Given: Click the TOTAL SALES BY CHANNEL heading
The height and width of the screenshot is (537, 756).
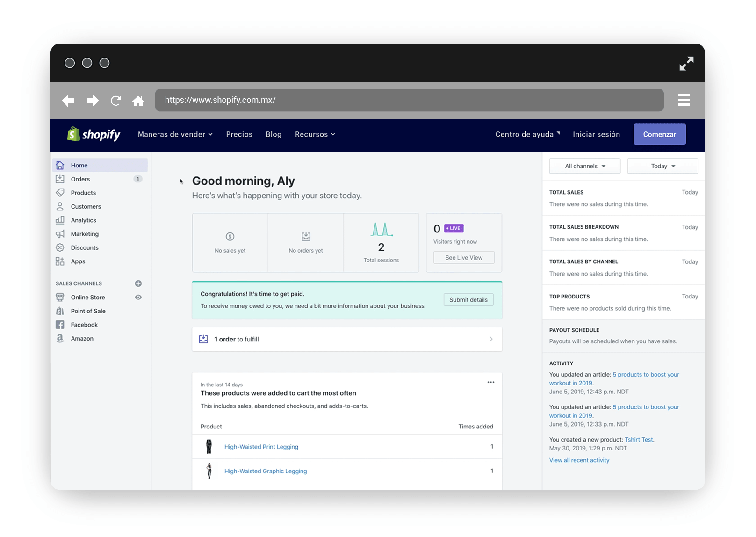Looking at the screenshot, I should pyautogui.click(x=583, y=262).
